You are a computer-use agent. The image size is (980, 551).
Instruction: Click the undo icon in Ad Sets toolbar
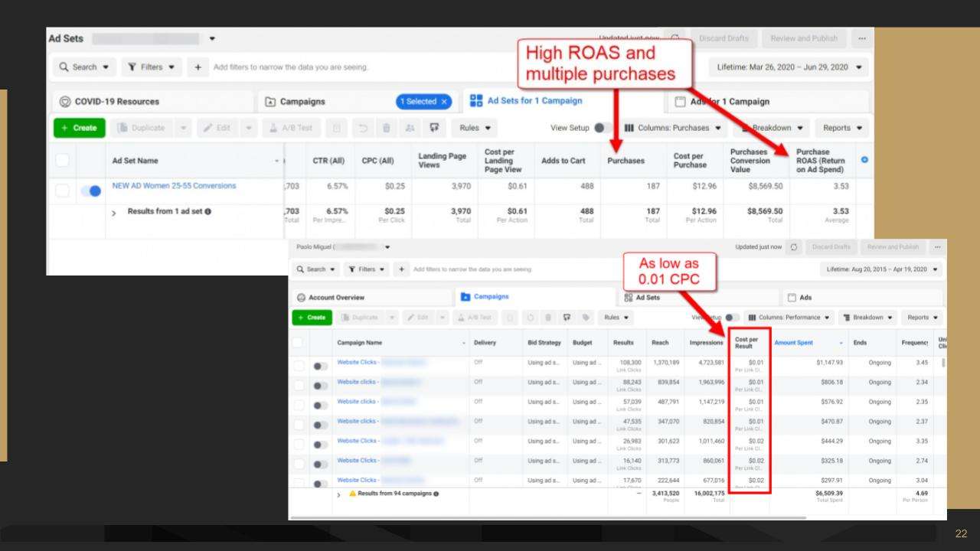pos(363,128)
